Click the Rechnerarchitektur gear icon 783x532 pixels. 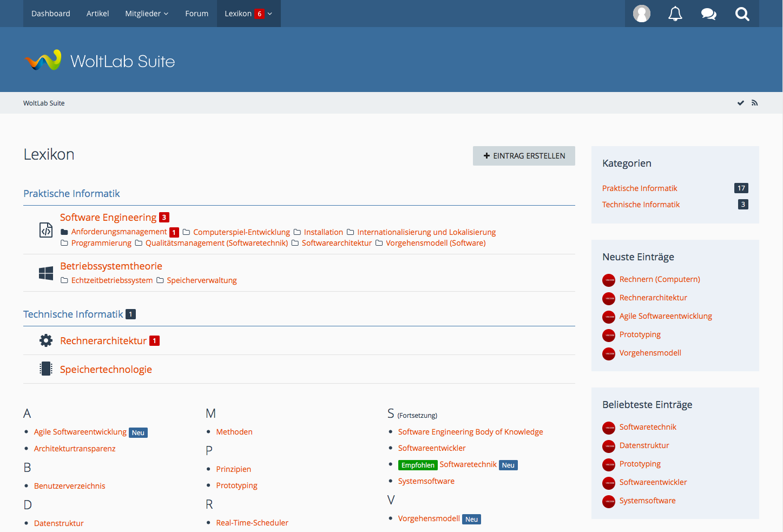(46, 340)
